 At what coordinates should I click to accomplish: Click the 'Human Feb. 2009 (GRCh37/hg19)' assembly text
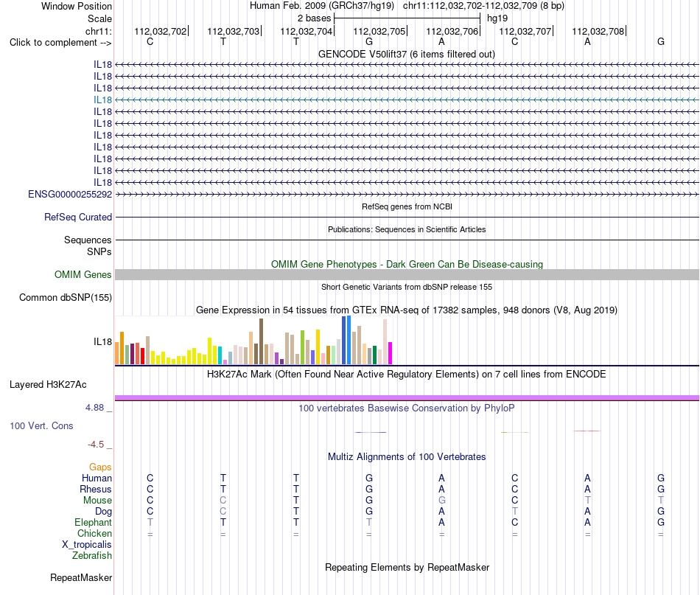[322, 6]
